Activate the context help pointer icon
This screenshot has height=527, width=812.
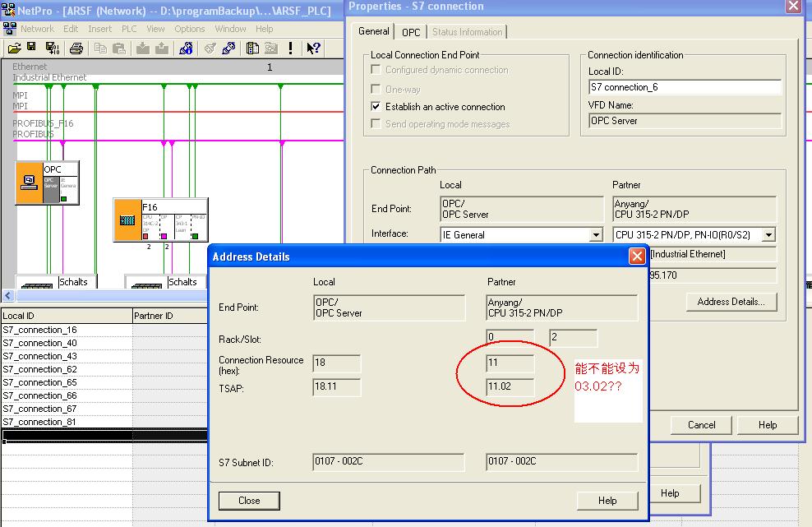tap(313, 49)
